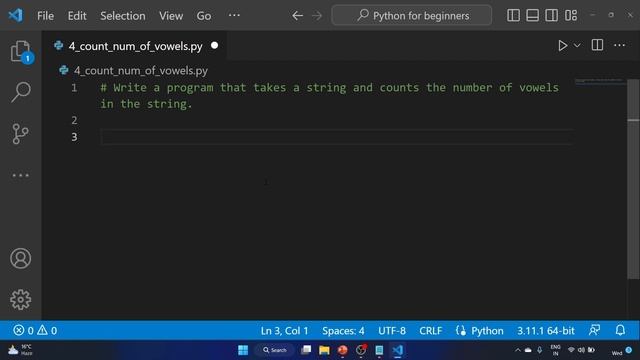Split the editor to the right
The height and width of the screenshot is (360, 640).
tap(597, 45)
